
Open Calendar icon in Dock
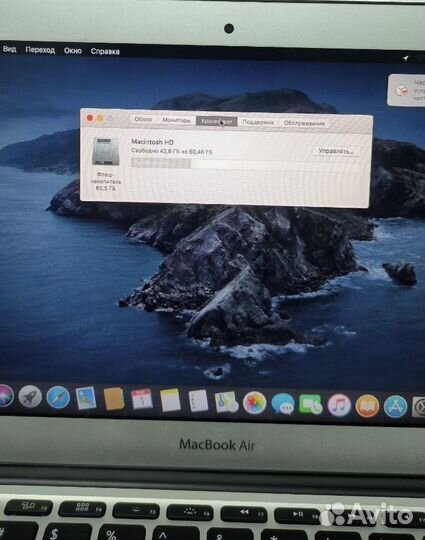(x=142, y=399)
